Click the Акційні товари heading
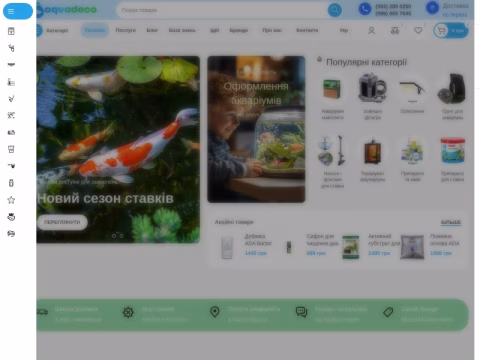This screenshot has width=480, height=360. pos(234,222)
